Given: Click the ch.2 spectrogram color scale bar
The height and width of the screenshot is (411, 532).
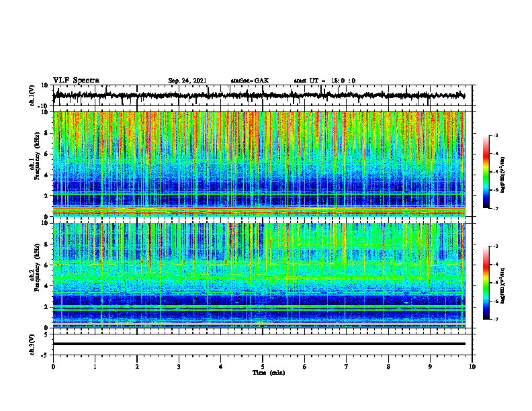Looking at the screenshot, I should pos(486,283).
